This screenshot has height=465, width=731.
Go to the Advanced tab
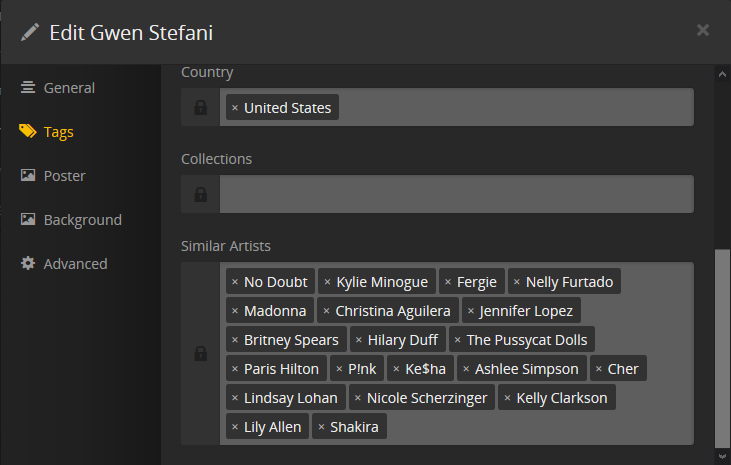(75, 264)
